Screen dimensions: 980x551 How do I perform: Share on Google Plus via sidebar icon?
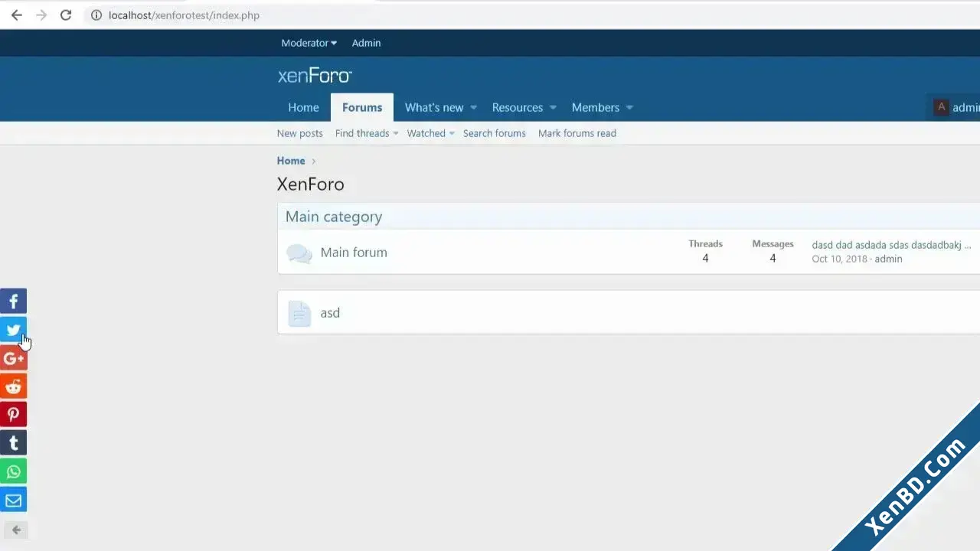click(13, 358)
